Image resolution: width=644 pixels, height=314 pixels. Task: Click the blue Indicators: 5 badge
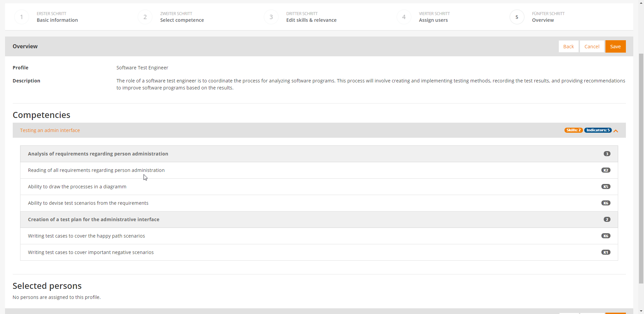click(x=598, y=130)
